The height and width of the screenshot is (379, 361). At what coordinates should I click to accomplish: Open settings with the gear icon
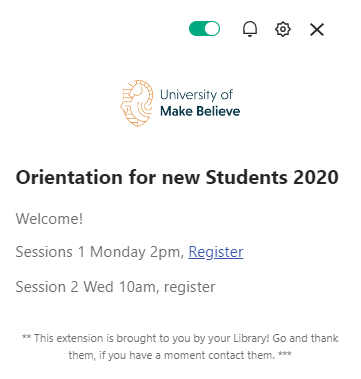[x=283, y=29]
